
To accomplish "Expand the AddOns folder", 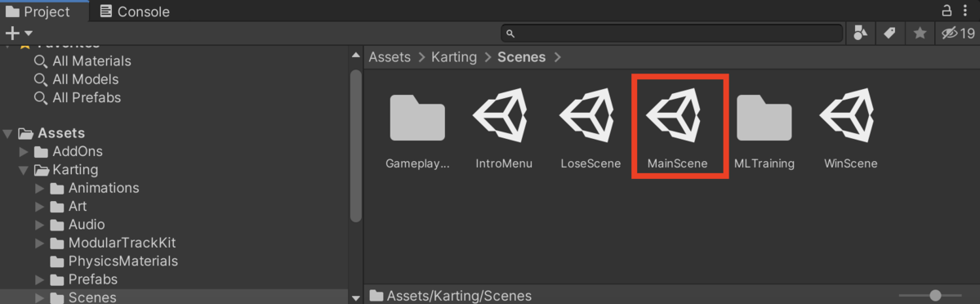I will pyautogui.click(x=24, y=152).
